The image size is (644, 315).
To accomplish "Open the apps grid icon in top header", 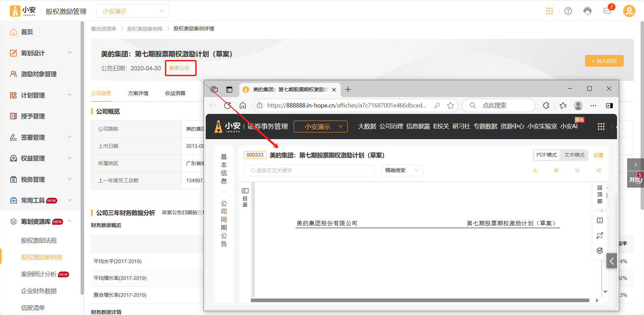I will point(550,11).
